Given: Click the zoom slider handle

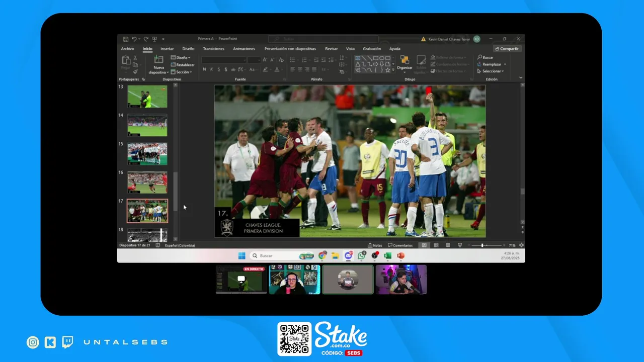Looking at the screenshot, I should 482,245.
